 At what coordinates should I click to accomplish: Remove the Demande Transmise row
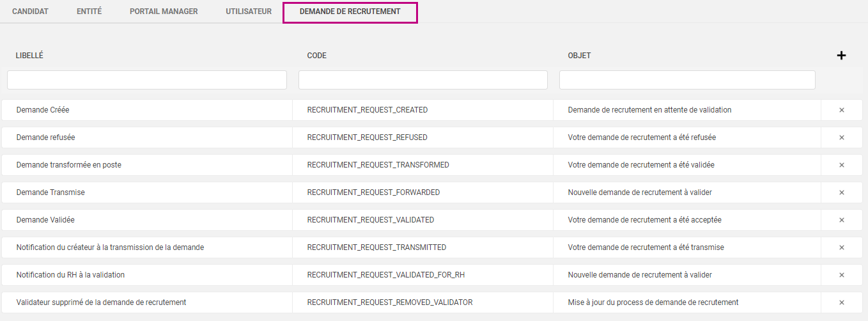click(x=841, y=192)
